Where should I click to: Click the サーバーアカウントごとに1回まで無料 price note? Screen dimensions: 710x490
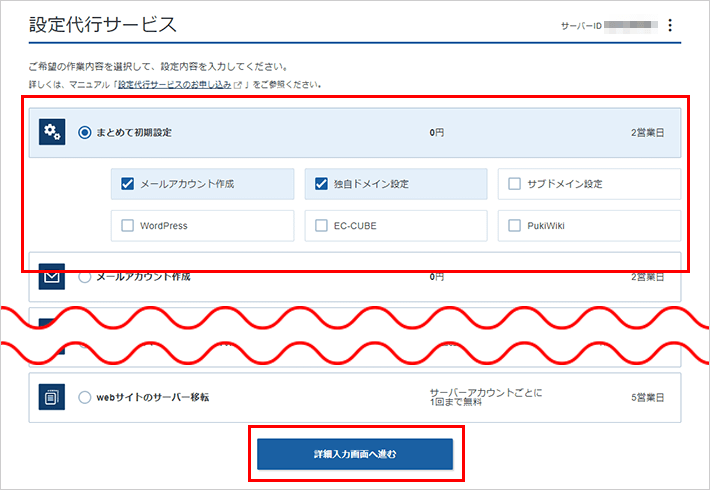tap(486, 398)
